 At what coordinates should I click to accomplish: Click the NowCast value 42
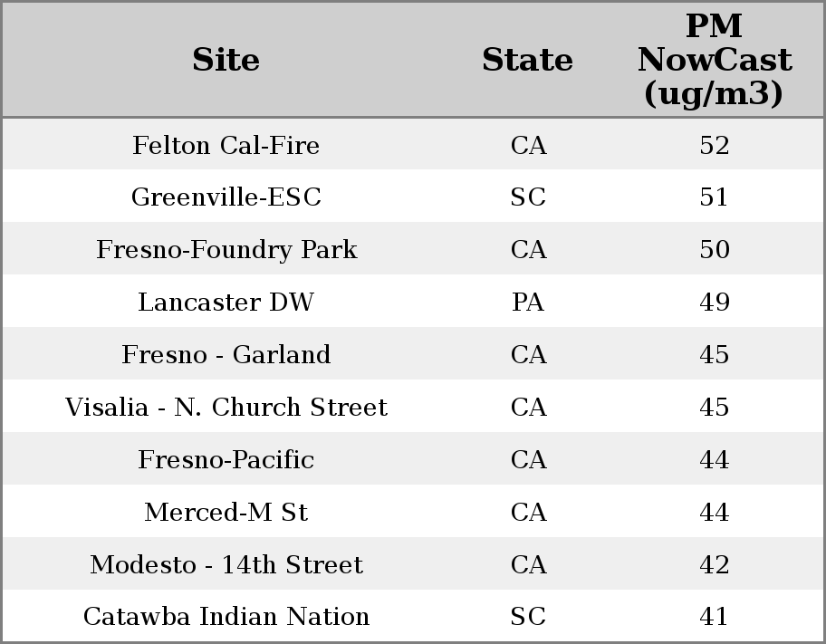pos(714,565)
